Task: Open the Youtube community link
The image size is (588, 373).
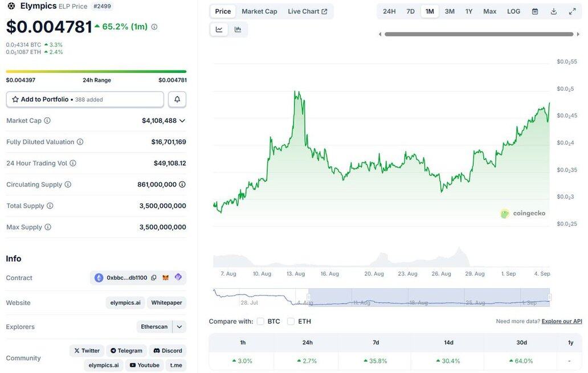Action: tap(144, 365)
